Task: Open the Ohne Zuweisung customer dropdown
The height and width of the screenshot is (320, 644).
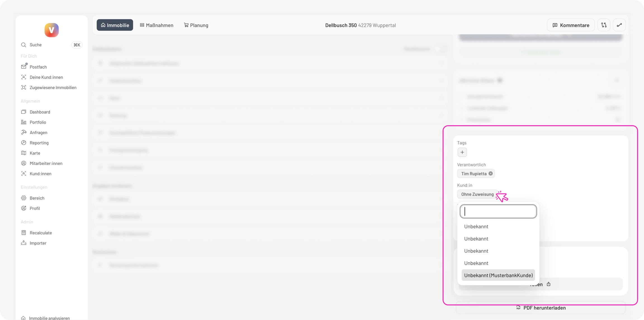Action: point(477,194)
